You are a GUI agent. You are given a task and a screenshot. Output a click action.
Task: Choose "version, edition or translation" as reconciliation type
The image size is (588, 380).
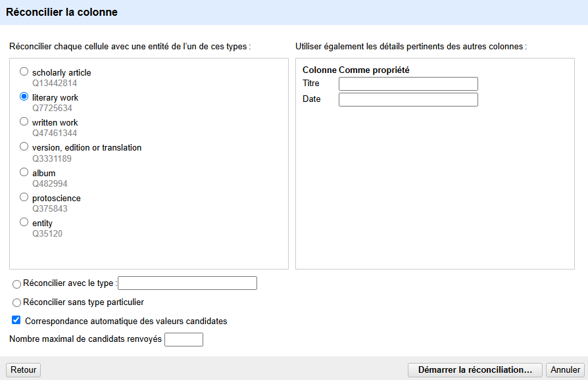[x=24, y=146]
